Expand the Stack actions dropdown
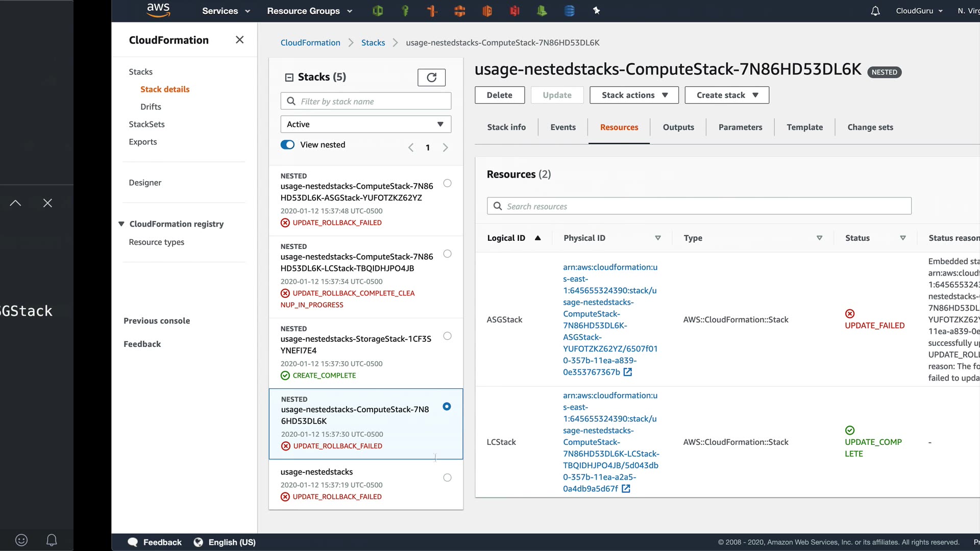This screenshot has height=551, width=980. click(x=634, y=95)
